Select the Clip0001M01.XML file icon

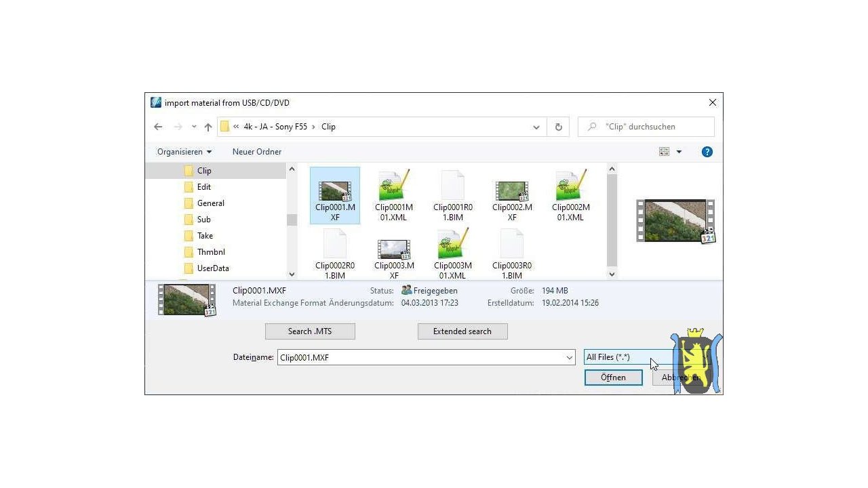click(x=394, y=186)
